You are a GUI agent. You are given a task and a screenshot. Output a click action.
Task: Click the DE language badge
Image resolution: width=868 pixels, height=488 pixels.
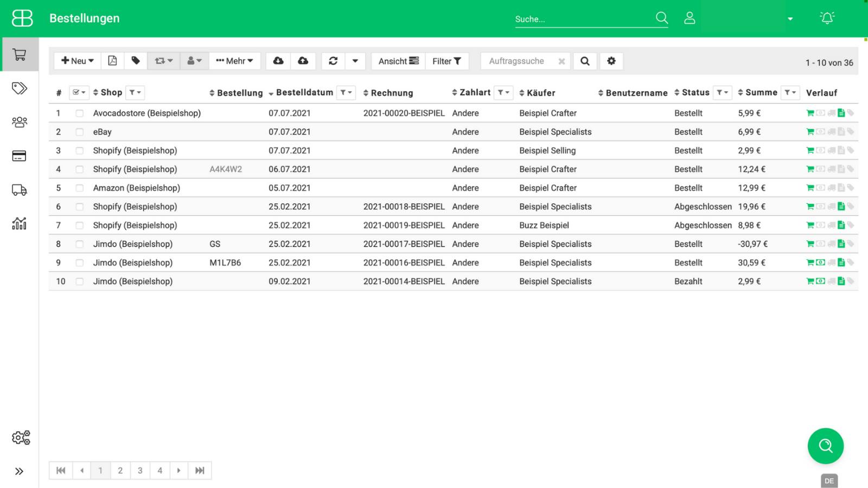pos(829,481)
